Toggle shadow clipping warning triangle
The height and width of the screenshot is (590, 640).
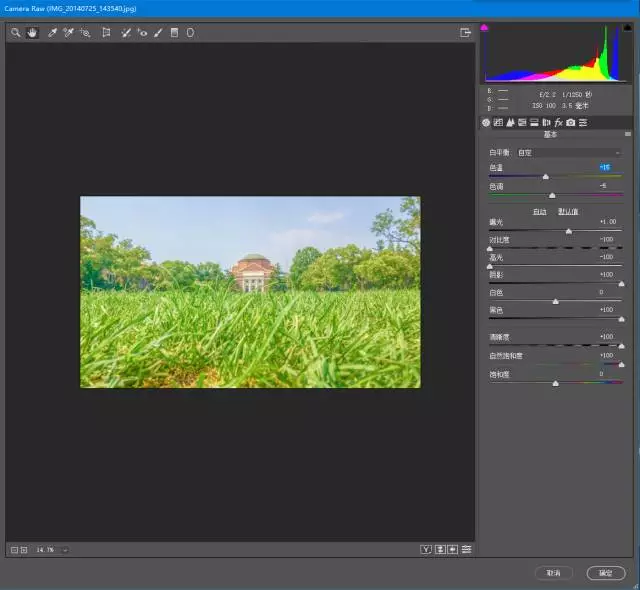484,28
